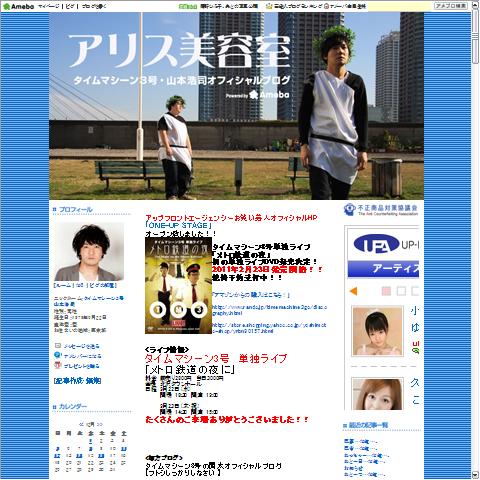Open マイページ link in top bar
The image size is (480, 480).
click(x=49, y=6)
